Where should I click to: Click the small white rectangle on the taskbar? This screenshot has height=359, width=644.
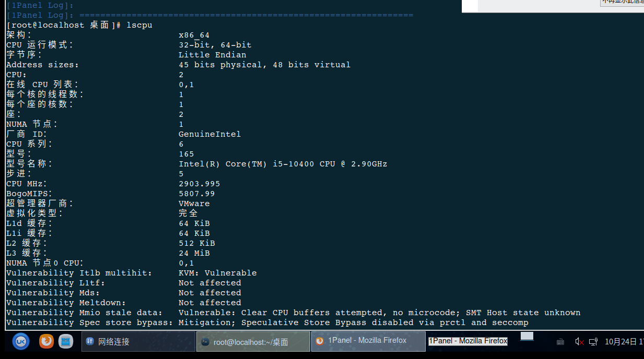[x=527, y=336]
